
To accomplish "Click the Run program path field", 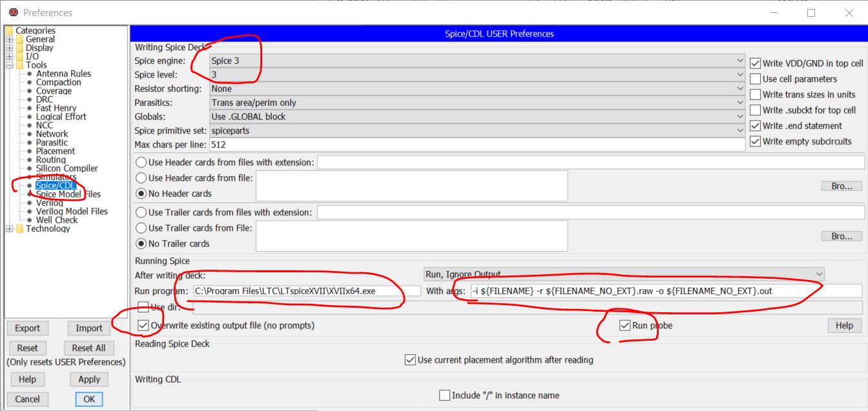I will point(306,291).
